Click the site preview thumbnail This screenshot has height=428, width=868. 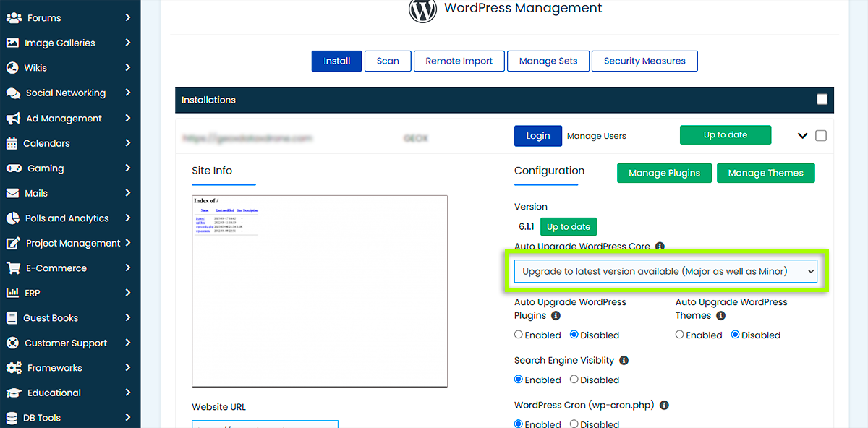point(319,291)
